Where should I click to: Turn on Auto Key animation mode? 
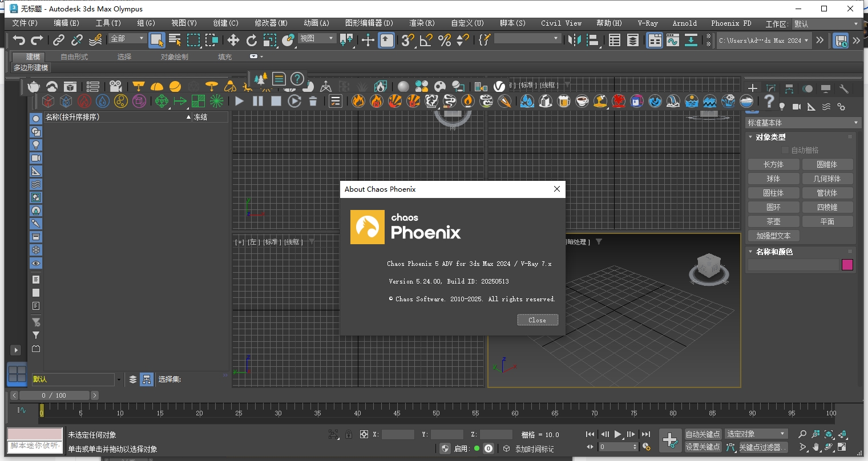click(x=703, y=434)
